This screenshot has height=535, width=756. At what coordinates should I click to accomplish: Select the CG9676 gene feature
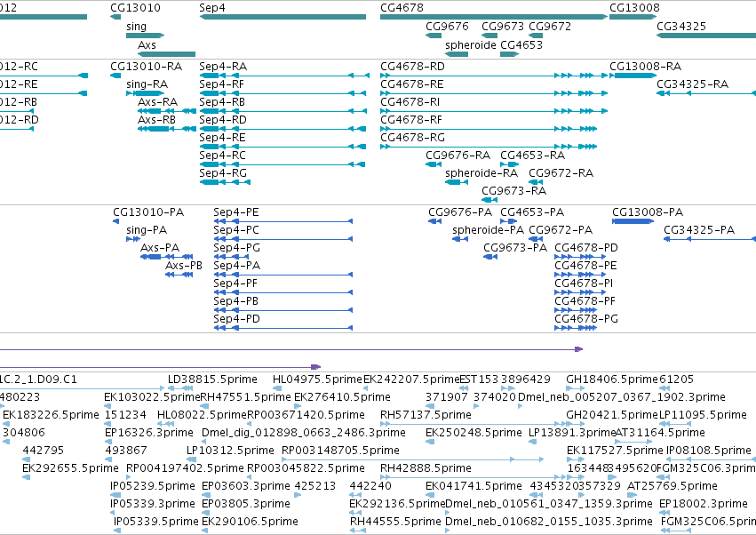434,36
